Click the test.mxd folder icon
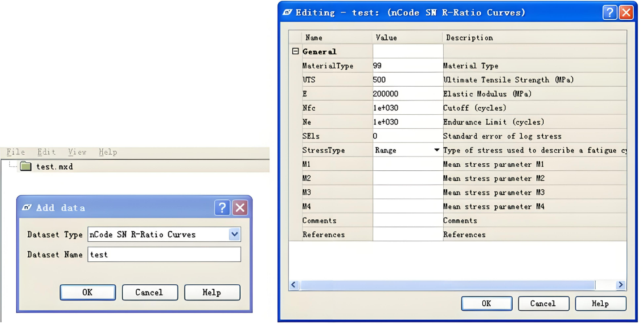The height and width of the screenshot is (326, 644). (x=26, y=167)
